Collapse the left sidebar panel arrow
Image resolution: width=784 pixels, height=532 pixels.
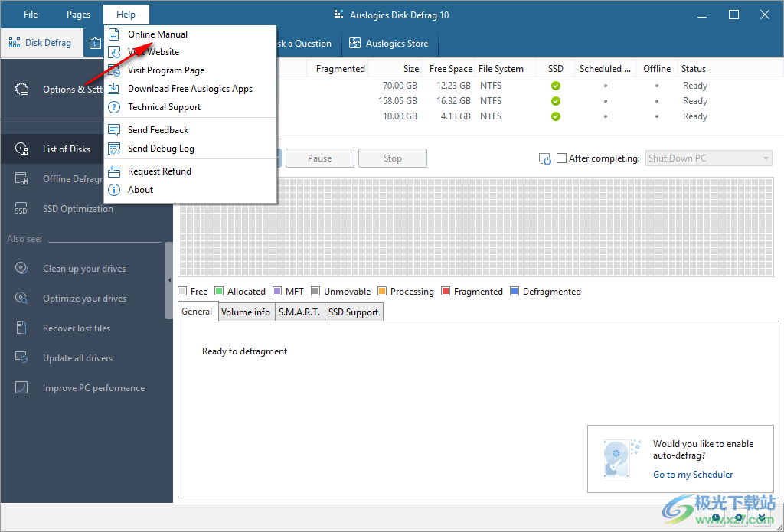pos(169,280)
